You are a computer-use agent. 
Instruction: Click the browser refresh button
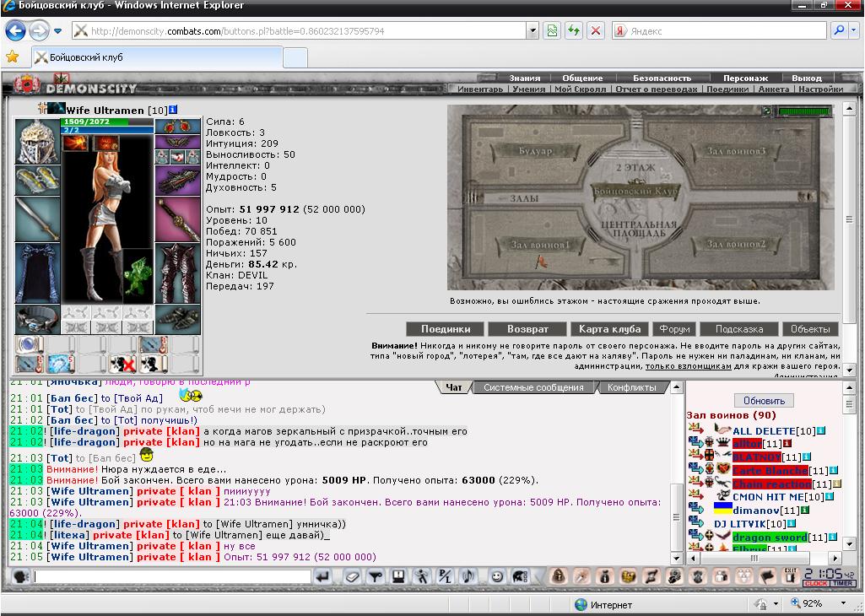(574, 31)
